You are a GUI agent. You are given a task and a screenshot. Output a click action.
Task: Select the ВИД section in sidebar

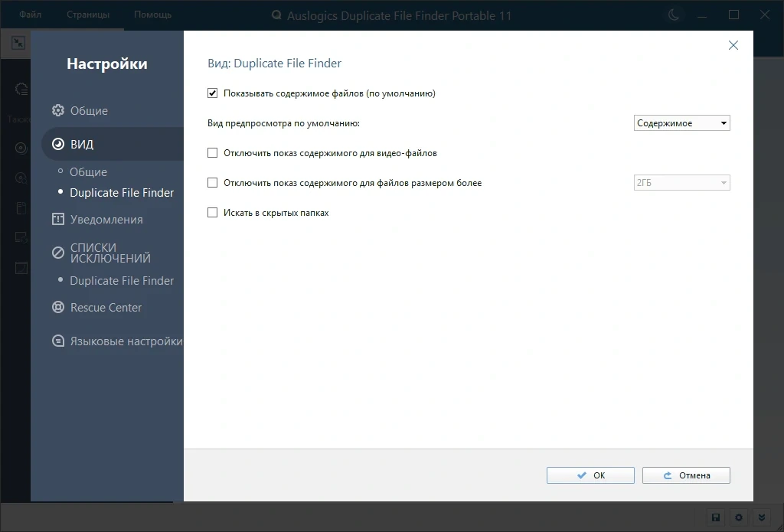pyautogui.click(x=113, y=144)
